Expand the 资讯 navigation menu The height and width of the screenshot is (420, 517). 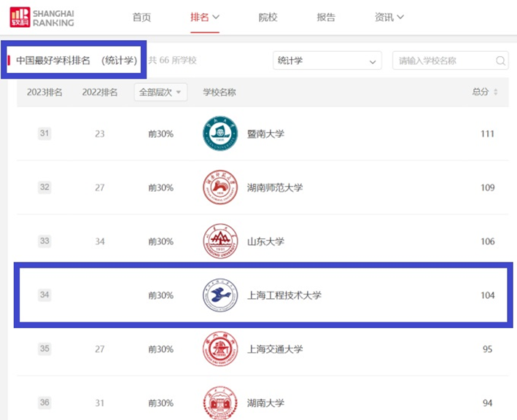389,17
